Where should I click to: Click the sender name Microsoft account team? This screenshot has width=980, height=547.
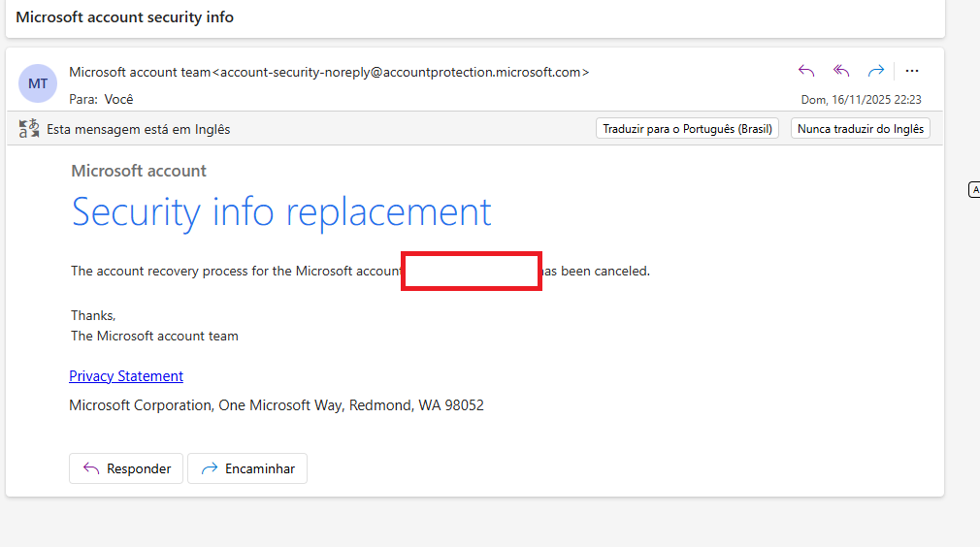[x=140, y=73]
